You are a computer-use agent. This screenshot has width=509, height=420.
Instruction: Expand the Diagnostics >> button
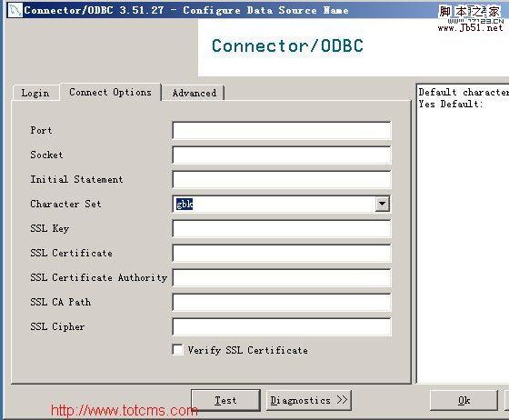click(309, 400)
